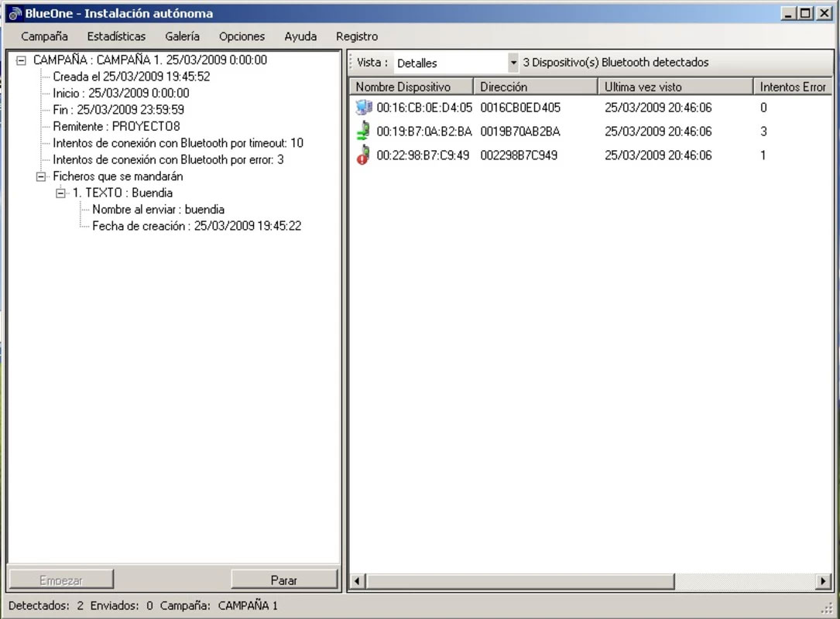Click device name 00:16:CB:0E:D4:05
The image size is (840, 619).
click(424, 108)
